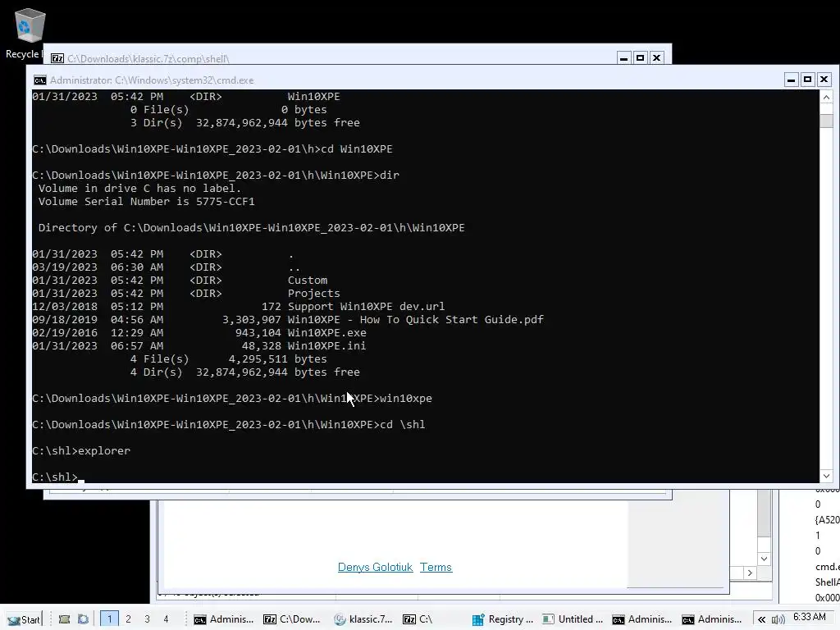
Task: Maximize the cmd.exe window
Action: [x=808, y=80]
